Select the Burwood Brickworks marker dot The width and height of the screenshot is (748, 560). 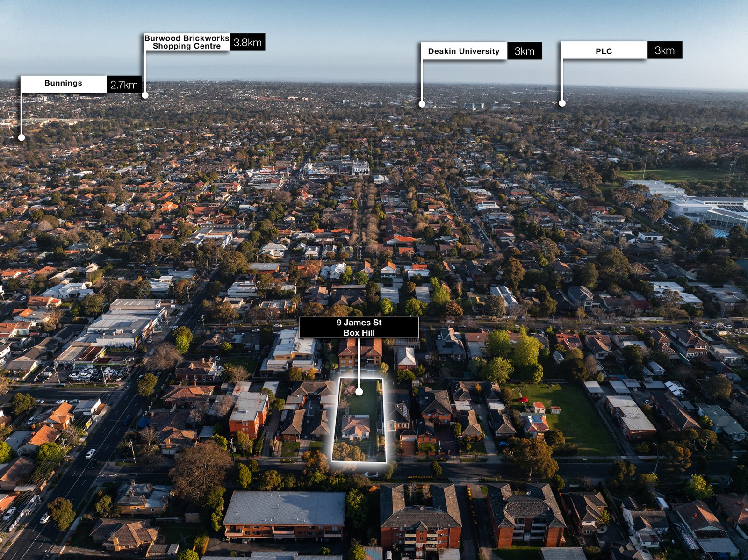pyautogui.click(x=145, y=95)
